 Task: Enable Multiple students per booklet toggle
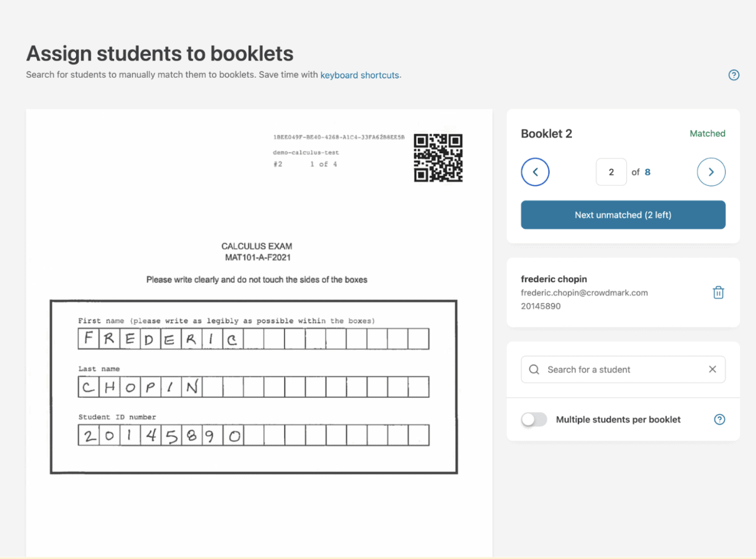pos(534,420)
